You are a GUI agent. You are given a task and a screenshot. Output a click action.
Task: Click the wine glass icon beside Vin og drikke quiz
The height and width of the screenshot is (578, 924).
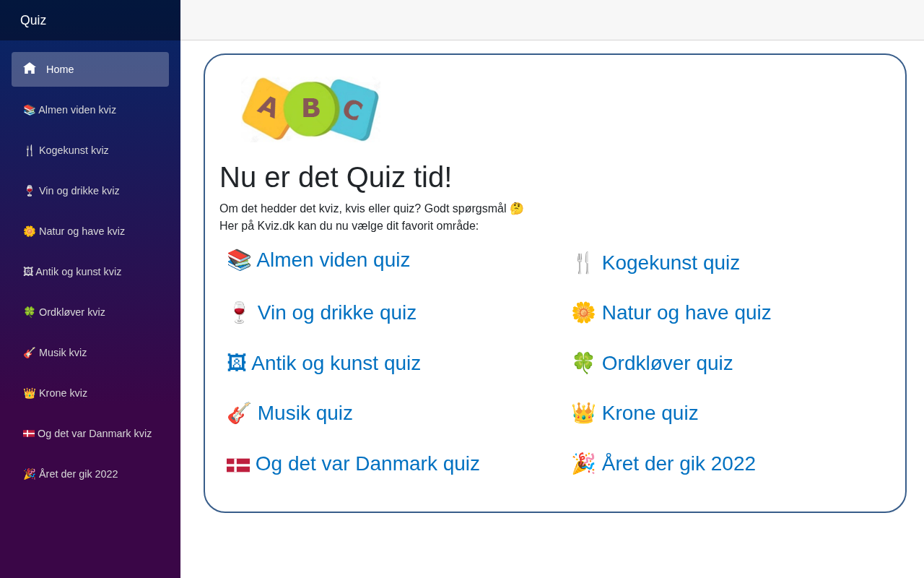point(239,313)
